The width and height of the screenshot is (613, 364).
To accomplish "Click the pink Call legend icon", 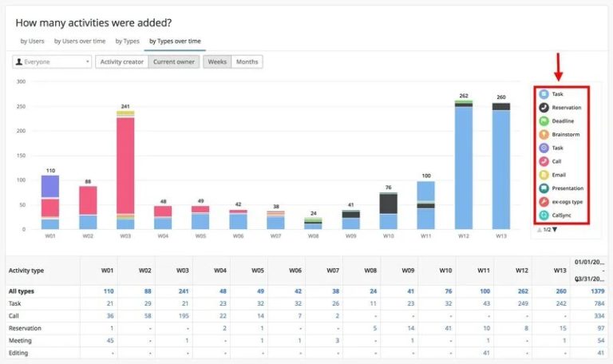I will 543,161.
